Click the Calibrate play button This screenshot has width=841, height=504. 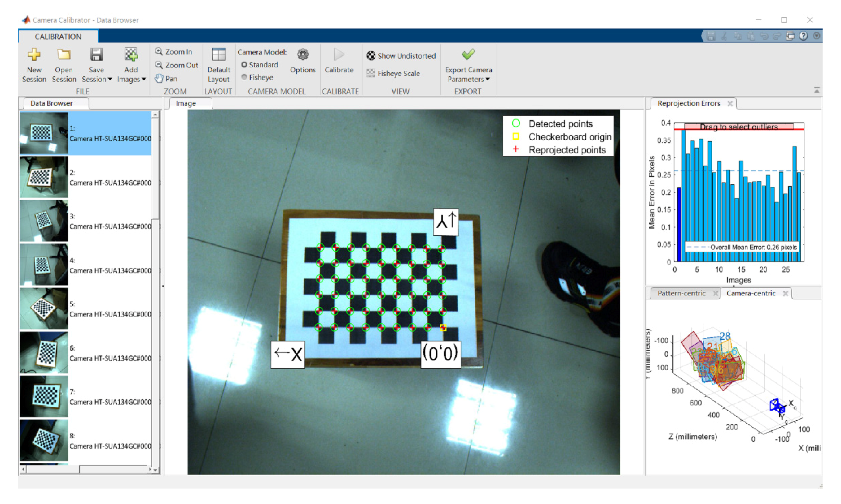coord(339,55)
